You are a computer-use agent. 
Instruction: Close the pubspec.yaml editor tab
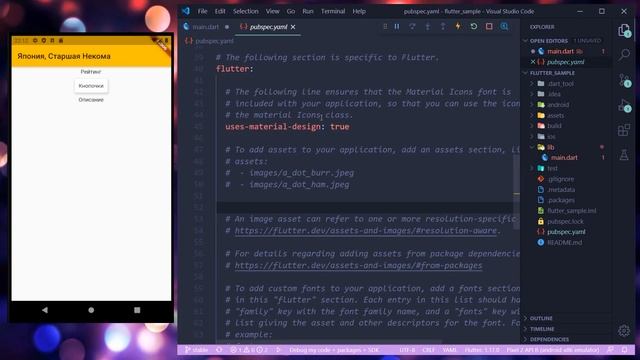(293, 27)
